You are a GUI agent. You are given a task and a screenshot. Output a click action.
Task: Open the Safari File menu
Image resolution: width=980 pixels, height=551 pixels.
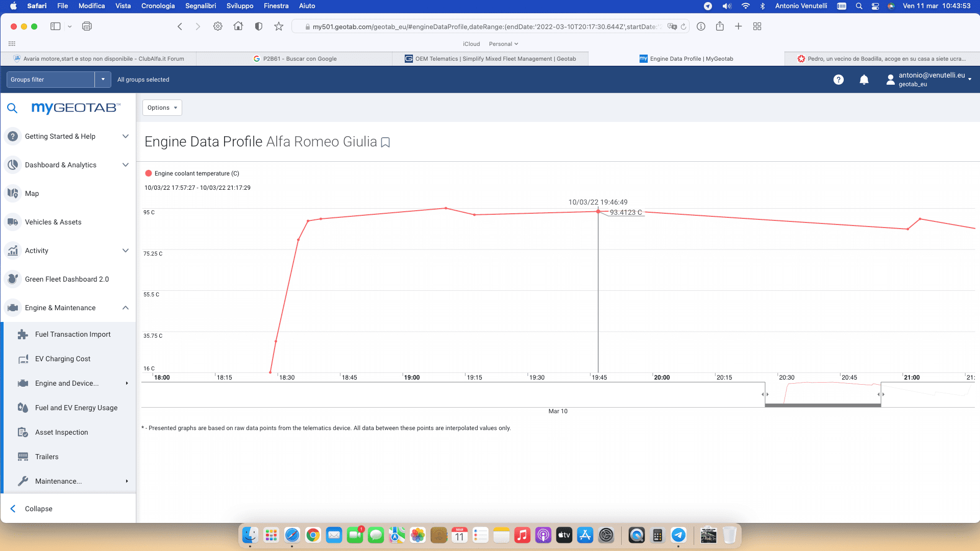[63, 6]
